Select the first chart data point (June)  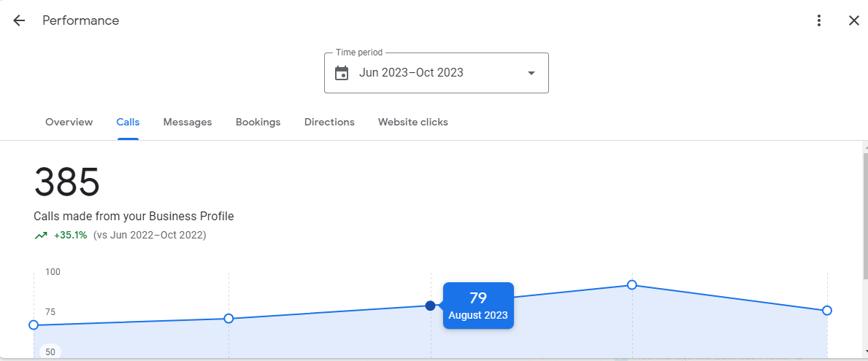[x=33, y=325]
